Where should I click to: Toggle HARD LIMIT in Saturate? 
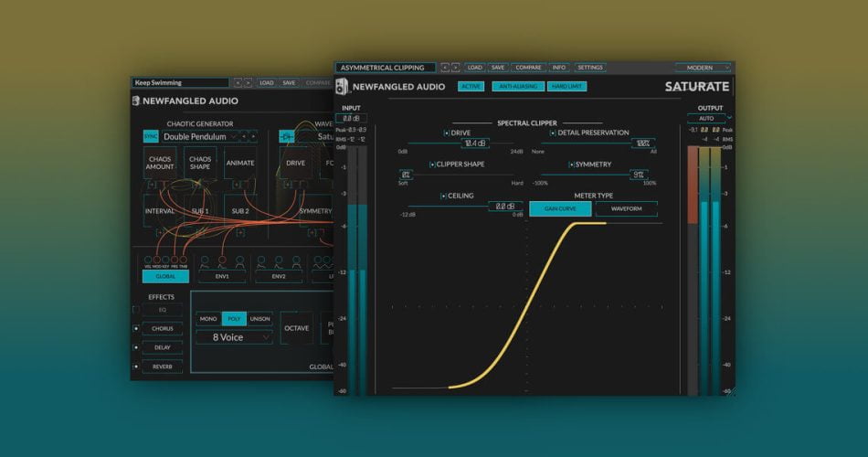click(x=566, y=87)
